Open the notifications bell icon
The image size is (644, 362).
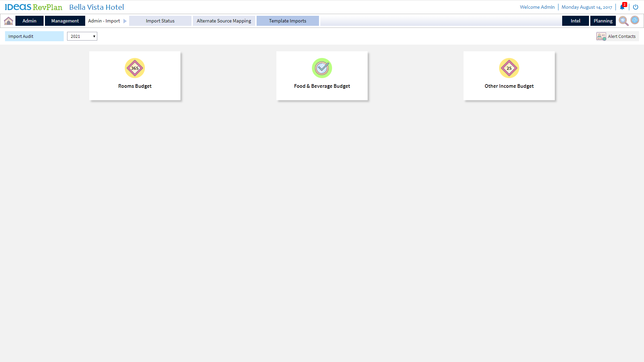pos(622,7)
